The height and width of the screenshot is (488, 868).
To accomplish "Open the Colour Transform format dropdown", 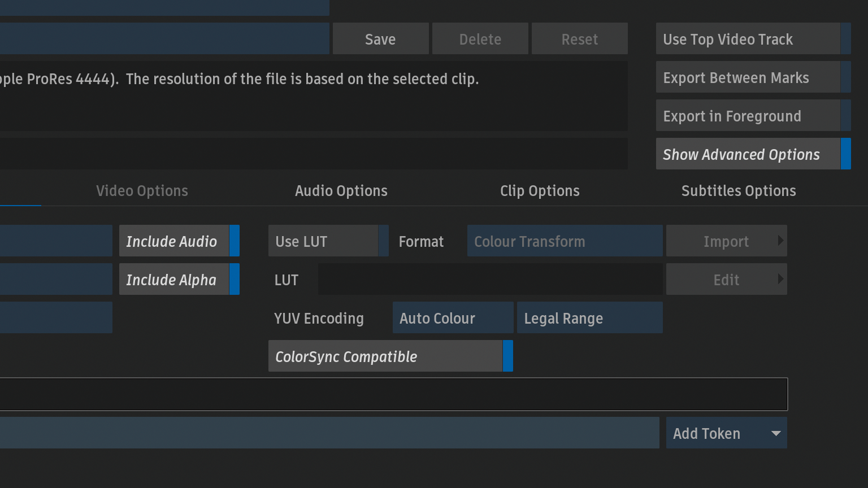I will [x=565, y=241].
